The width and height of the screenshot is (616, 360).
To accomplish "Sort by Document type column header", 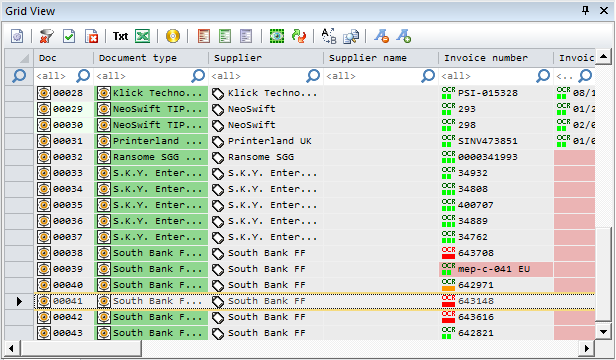I will tap(151, 58).
